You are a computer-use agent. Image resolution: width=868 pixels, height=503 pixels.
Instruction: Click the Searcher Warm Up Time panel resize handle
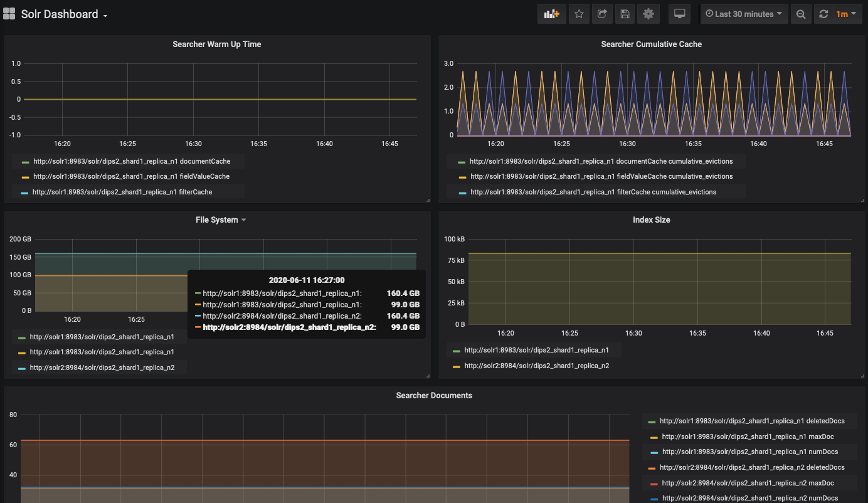tap(428, 200)
